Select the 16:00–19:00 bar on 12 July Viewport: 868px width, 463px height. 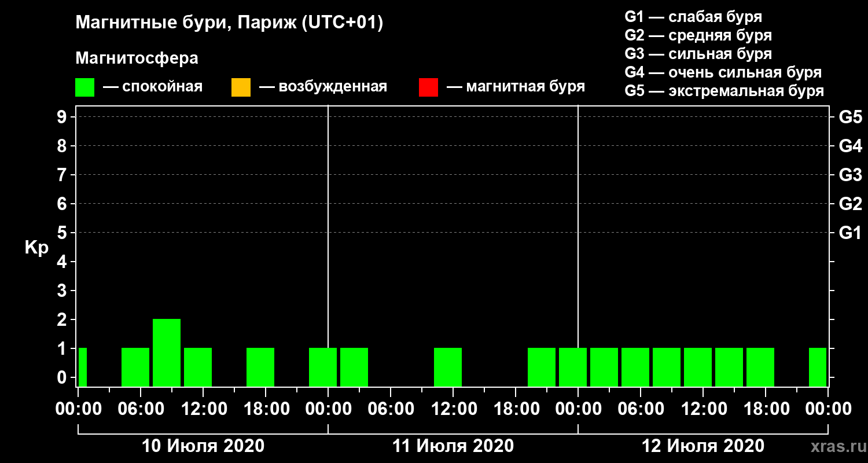[760, 367]
